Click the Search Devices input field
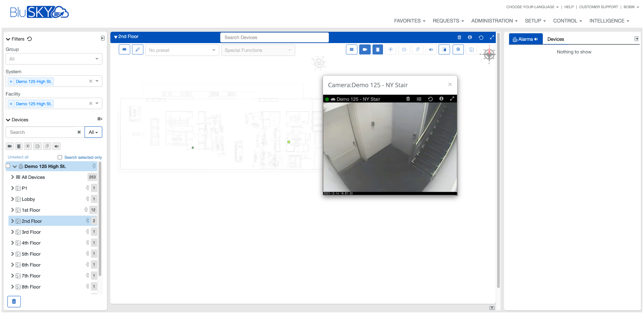644x314 pixels. point(274,37)
